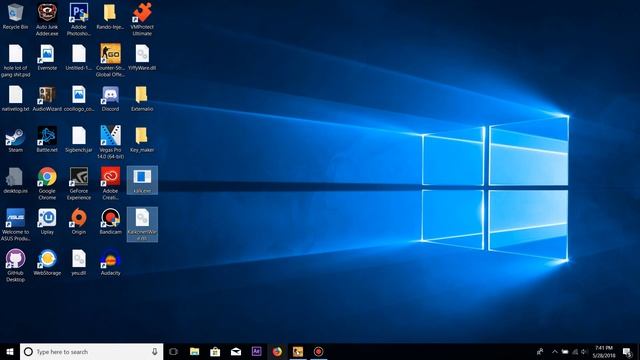This screenshot has height=360, width=640.
Task: Open the Action Center notifications
Action: [628, 351]
